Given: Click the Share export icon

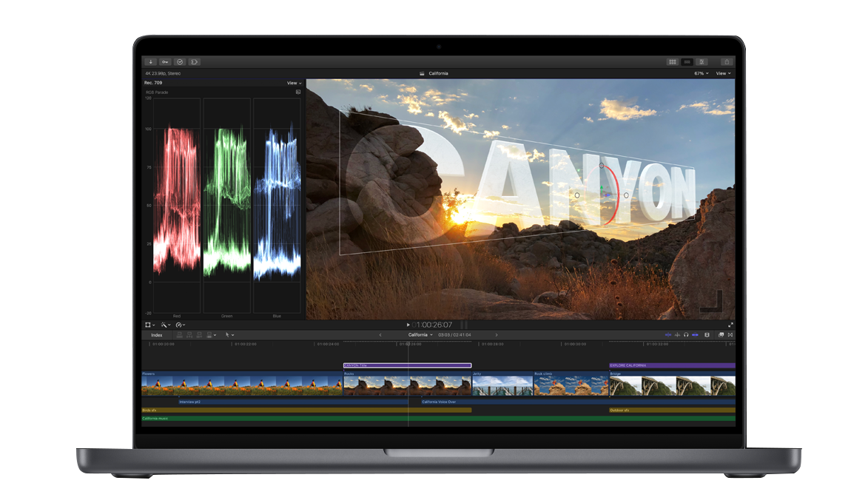Looking at the screenshot, I should pyautogui.click(x=726, y=62).
